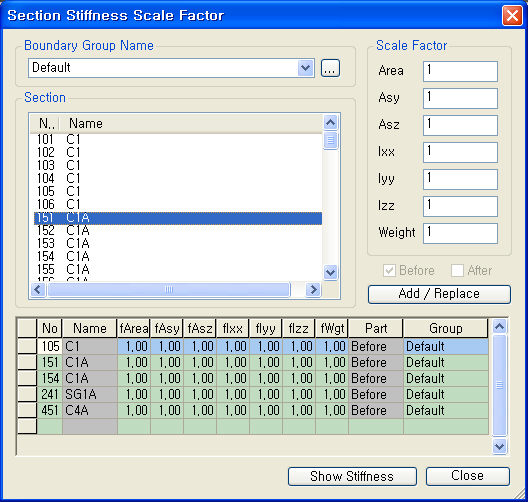Toggle the Before checkbox
This screenshot has height=502, width=528.
[x=390, y=270]
